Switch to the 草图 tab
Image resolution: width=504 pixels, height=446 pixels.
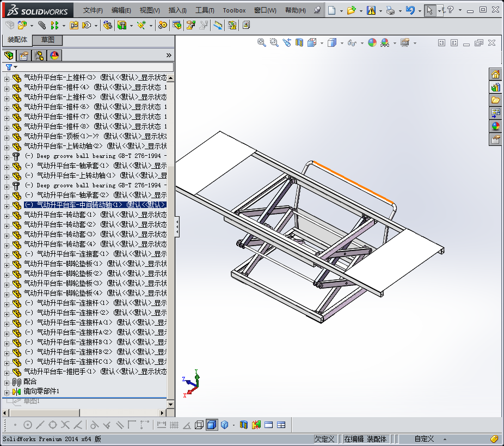pos(47,40)
